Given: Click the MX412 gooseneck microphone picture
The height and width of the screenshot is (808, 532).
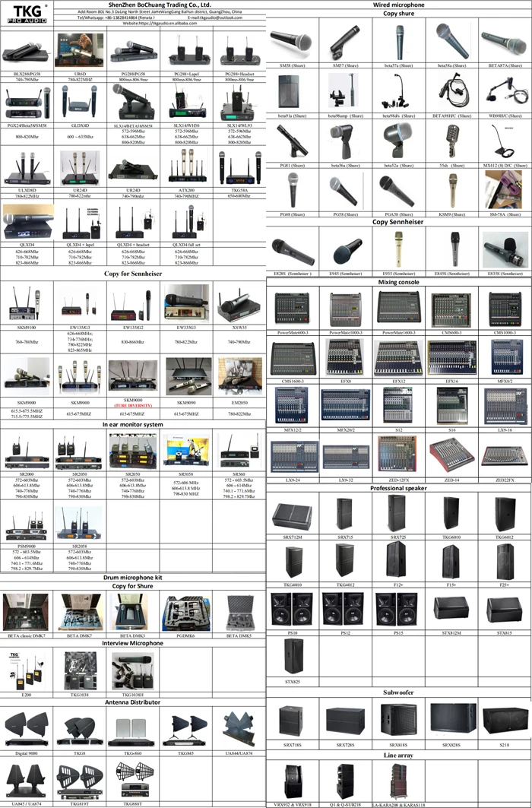Looking at the screenshot, I should [x=504, y=141].
